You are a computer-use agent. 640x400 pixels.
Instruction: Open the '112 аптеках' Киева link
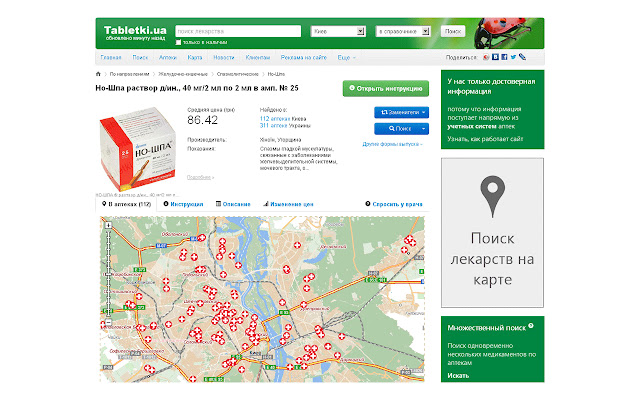[275, 119]
